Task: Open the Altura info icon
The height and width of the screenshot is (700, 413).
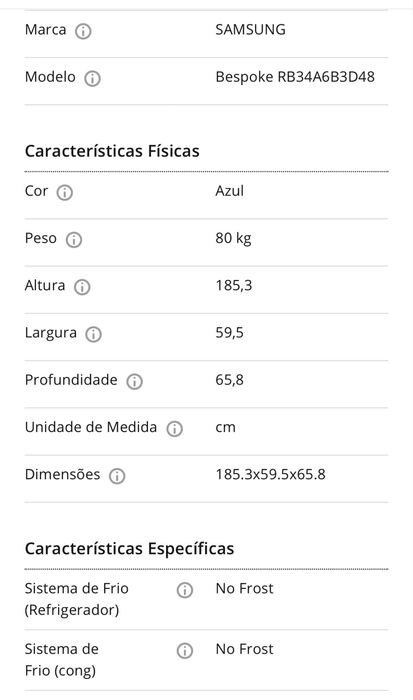Action: pyautogui.click(x=82, y=287)
